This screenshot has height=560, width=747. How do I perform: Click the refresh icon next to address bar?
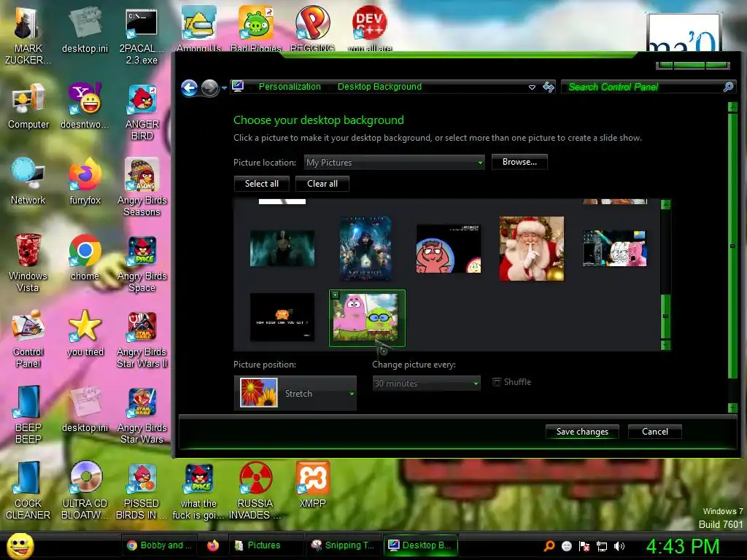click(x=549, y=87)
